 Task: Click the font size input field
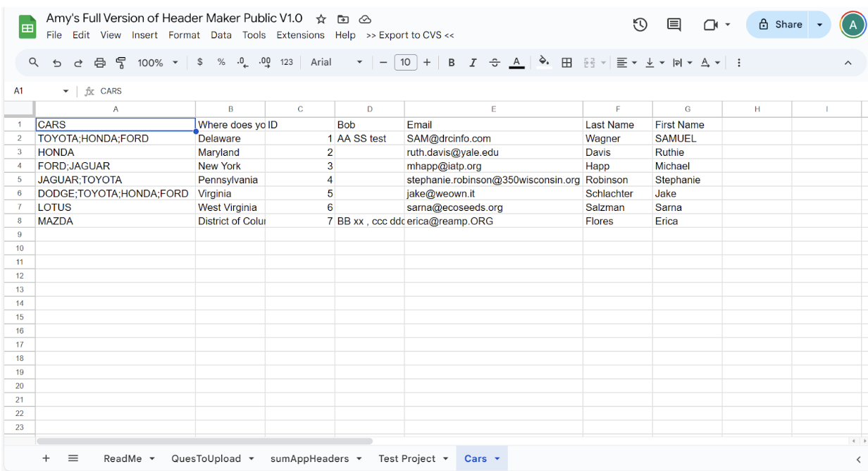405,62
